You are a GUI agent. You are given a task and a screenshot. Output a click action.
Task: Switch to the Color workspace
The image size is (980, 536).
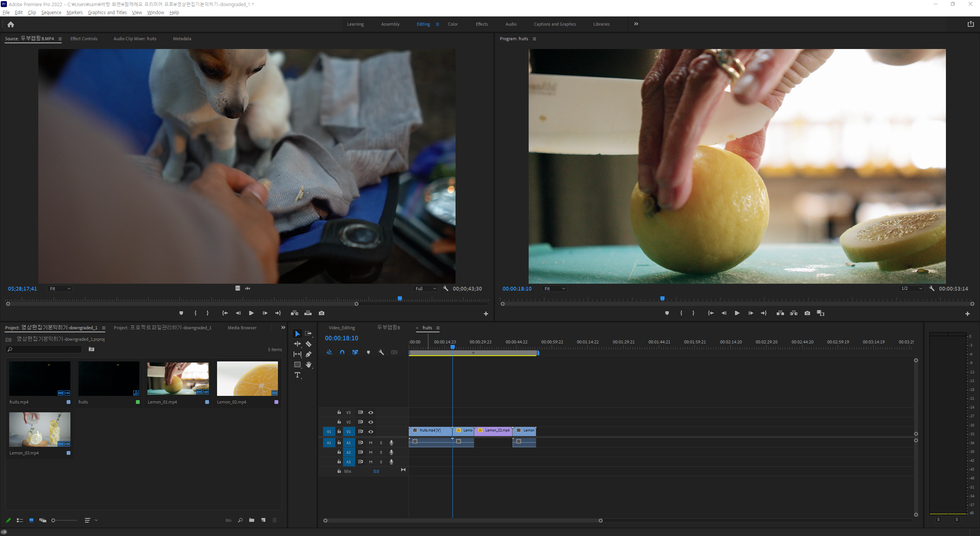tap(453, 24)
